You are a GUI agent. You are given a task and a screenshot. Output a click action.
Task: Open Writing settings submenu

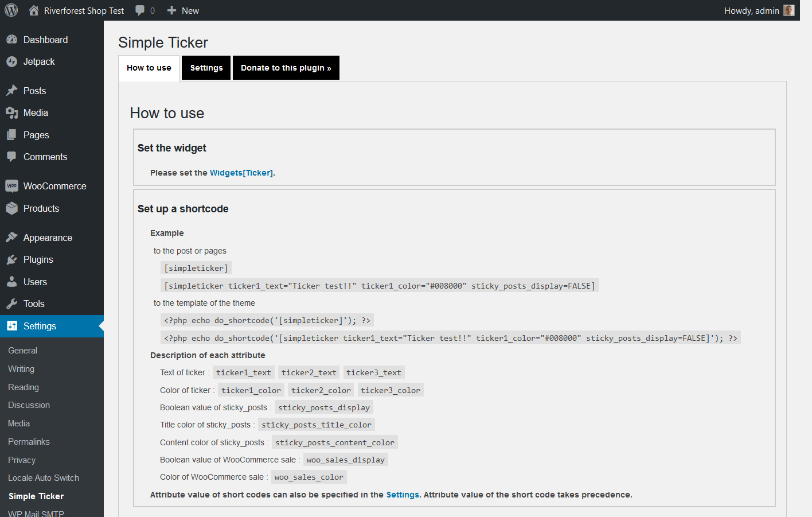click(21, 369)
